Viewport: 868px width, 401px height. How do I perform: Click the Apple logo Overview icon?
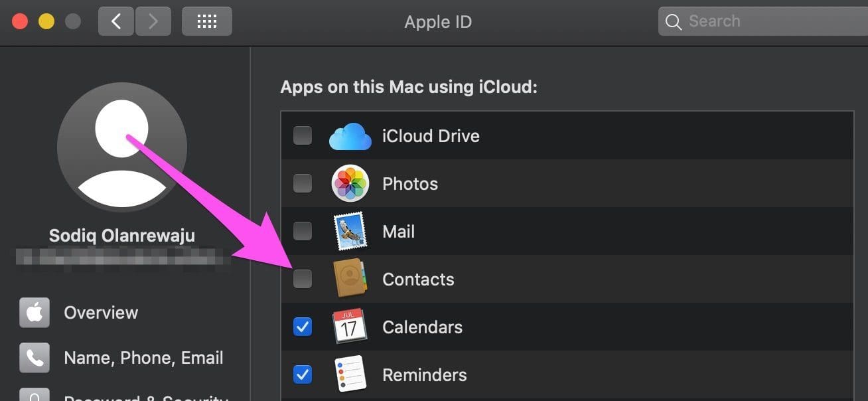pyautogui.click(x=35, y=313)
